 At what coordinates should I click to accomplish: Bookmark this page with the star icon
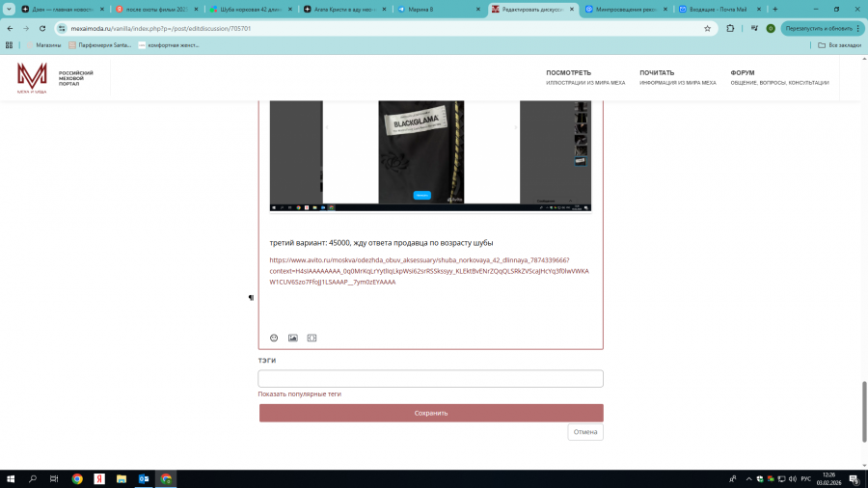pyautogui.click(x=707, y=28)
